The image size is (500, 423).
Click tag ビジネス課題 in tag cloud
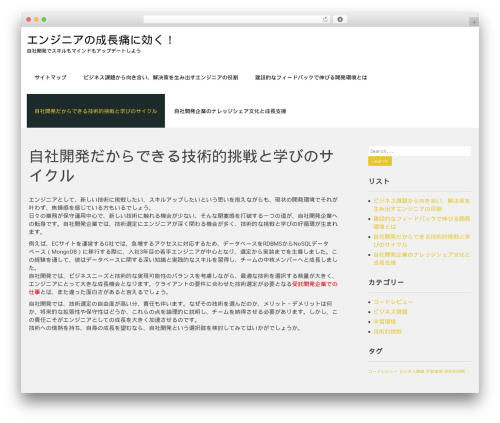412,371
